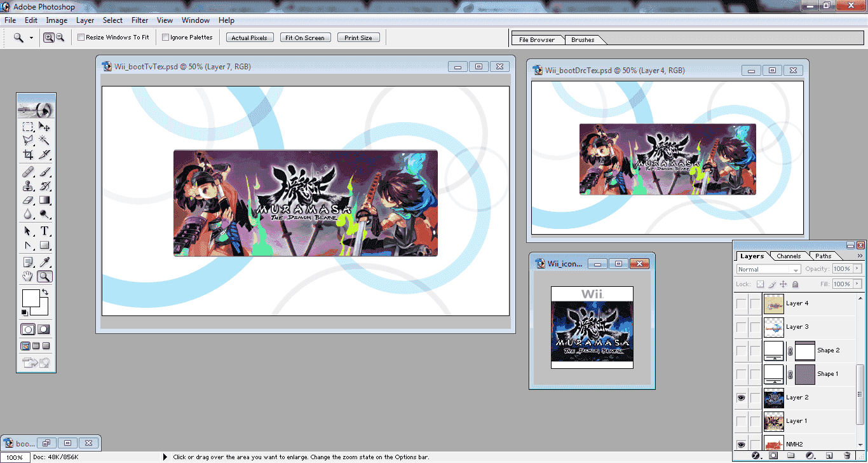The height and width of the screenshot is (463, 868).
Task: Click the Actual Pixels button
Action: pos(250,38)
